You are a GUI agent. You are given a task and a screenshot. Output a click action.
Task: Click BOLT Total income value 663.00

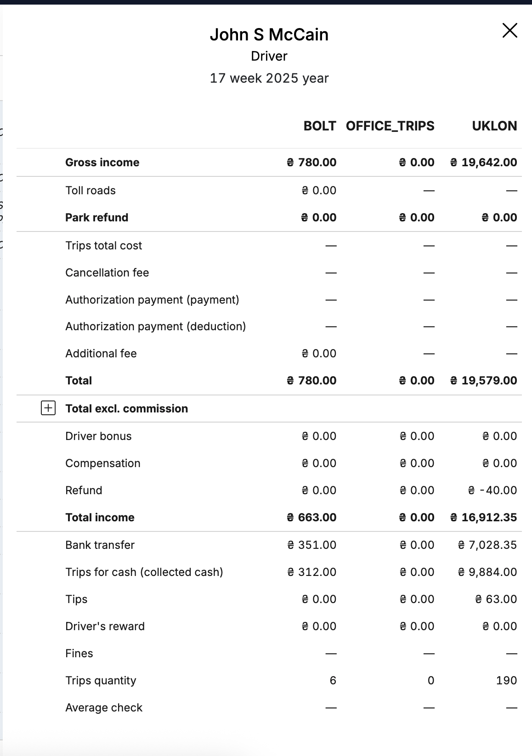tap(311, 517)
